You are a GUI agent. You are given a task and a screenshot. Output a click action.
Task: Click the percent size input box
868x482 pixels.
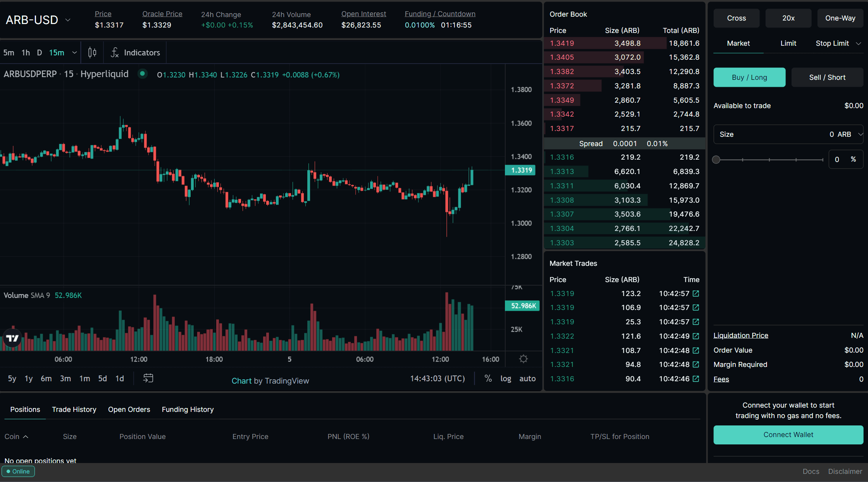click(846, 159)
